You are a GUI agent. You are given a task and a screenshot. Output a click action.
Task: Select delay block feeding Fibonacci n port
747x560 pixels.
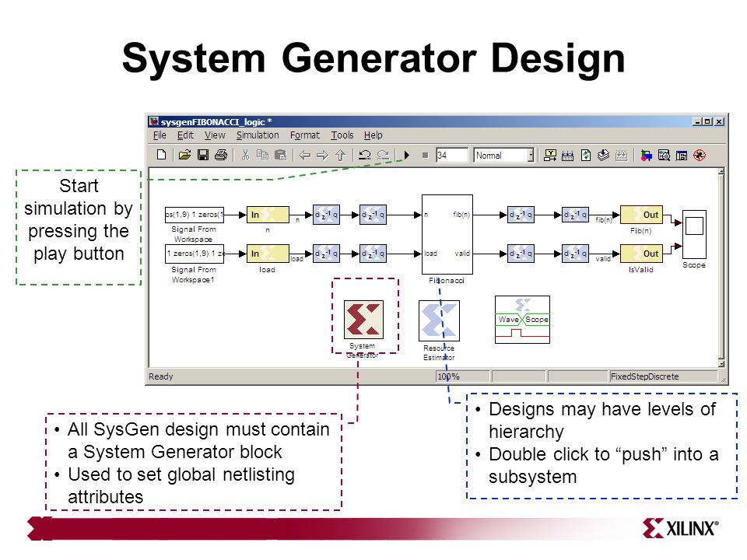tap(373, 215)
